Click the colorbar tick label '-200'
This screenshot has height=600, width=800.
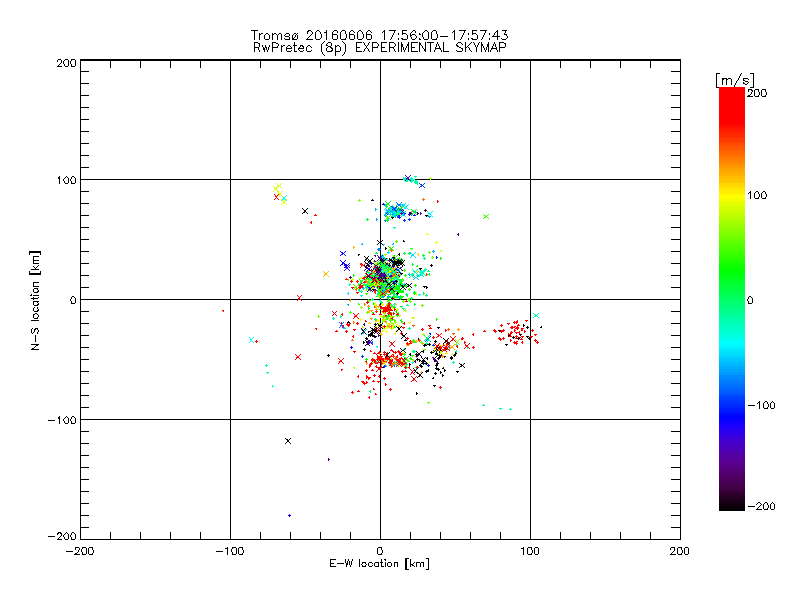click(761, 506)
